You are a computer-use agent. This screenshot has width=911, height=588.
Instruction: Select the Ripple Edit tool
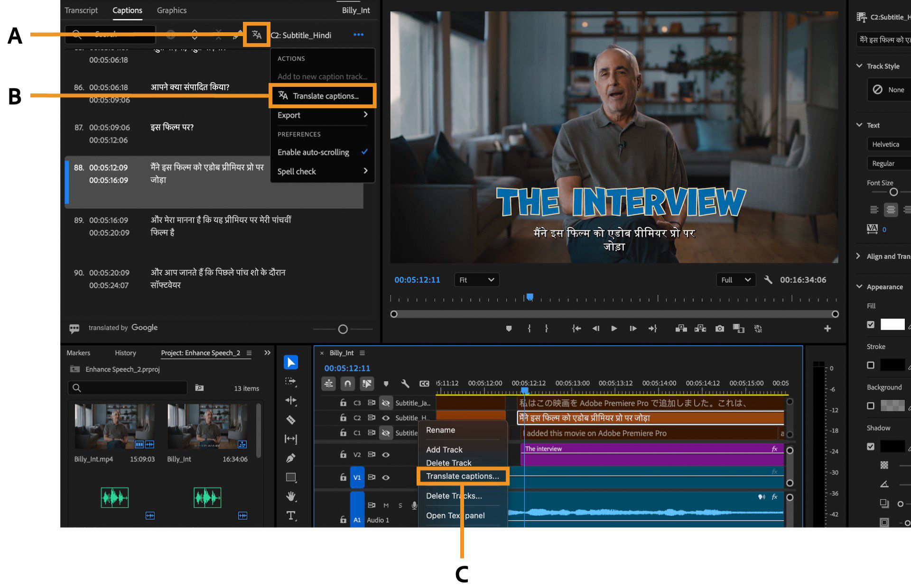pos(291,400)
